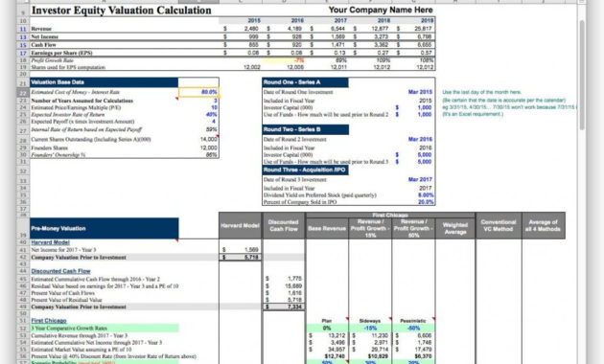Click the 'Mar 2015' round one date
Viewport: 604px width, 364px height.
coord(420,92)
